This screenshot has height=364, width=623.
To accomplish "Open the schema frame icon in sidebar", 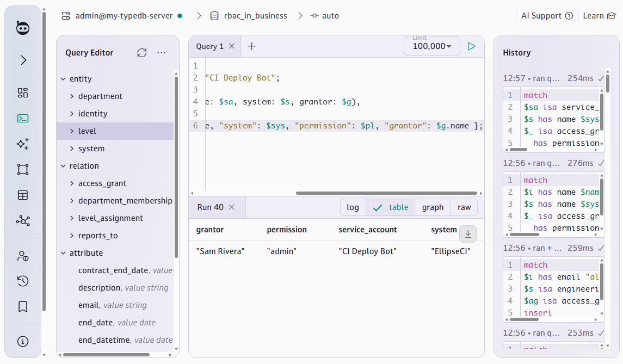I will [23, 169].
